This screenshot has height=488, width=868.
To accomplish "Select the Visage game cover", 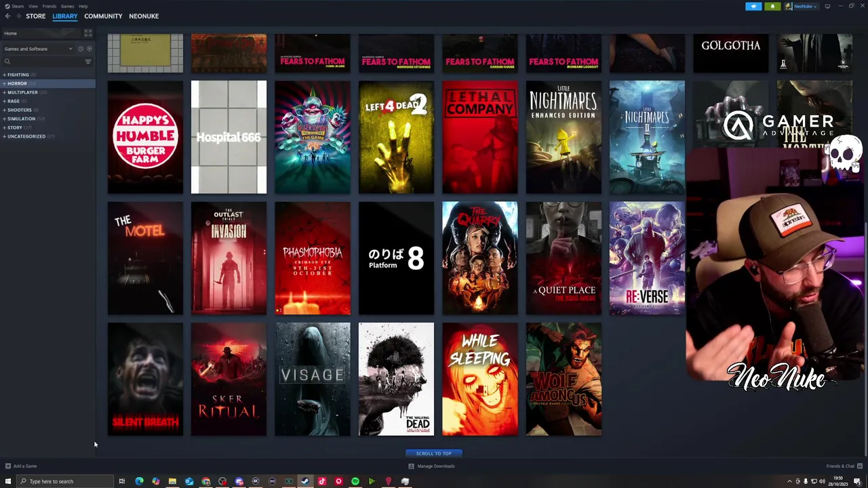I will [x=313, y=379].
